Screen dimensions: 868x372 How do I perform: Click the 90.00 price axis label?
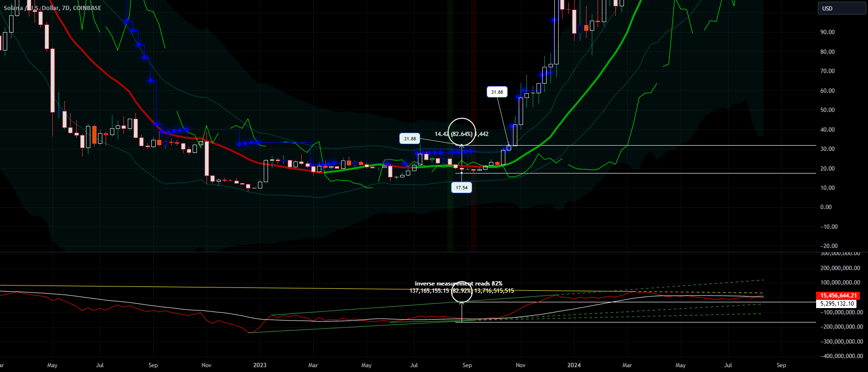coord(828,32)
